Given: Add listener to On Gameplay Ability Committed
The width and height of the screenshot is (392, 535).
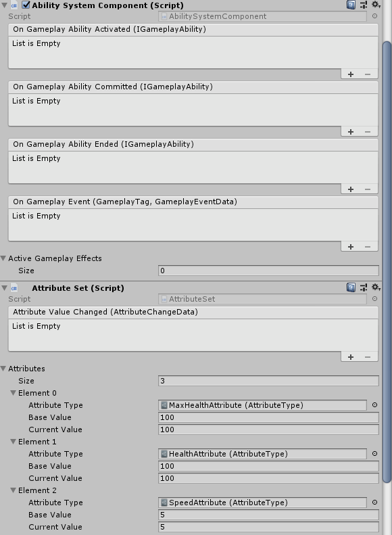Looking at the screenshot, I should pos(351,132).
